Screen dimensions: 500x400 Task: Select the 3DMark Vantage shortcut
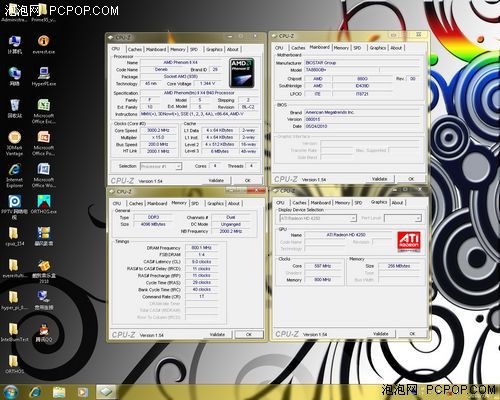coord(15,143)
